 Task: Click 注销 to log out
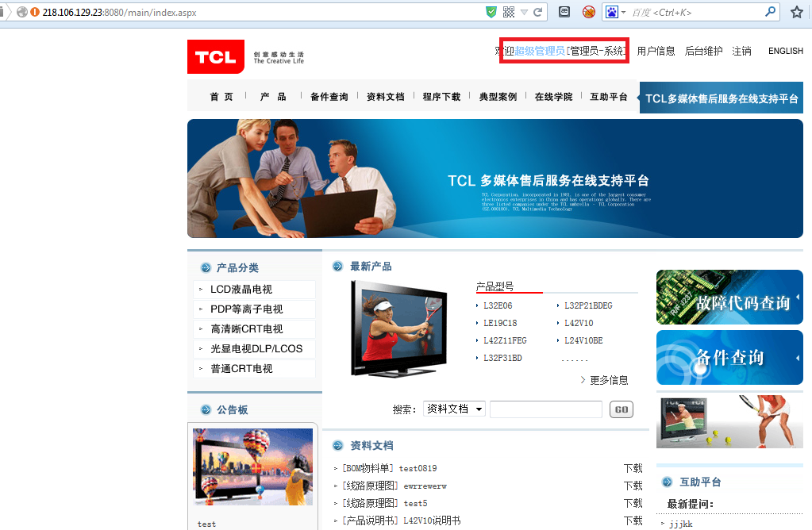tap(741, 51)
